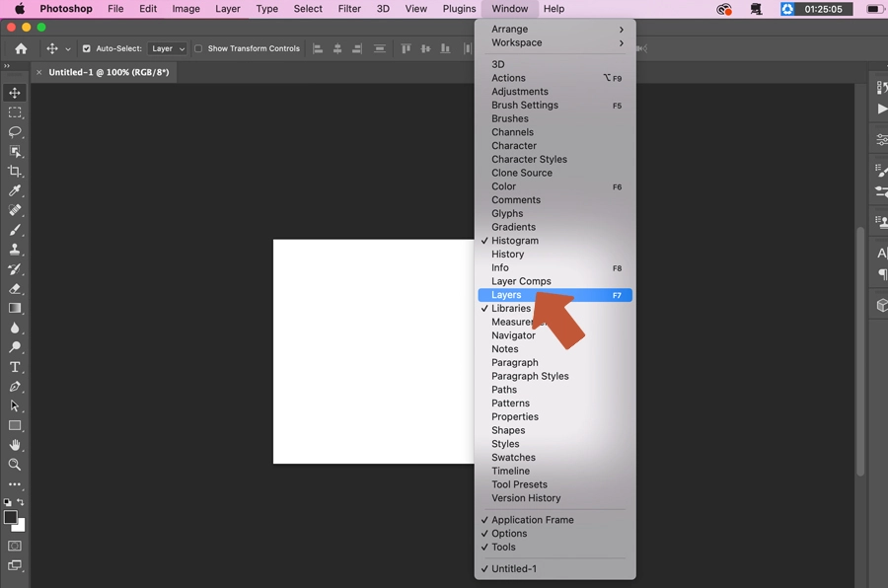Viewport: 888px width, 588px height.
Task: Select Layers from the Window menu
Action: (x=505, y=294)
